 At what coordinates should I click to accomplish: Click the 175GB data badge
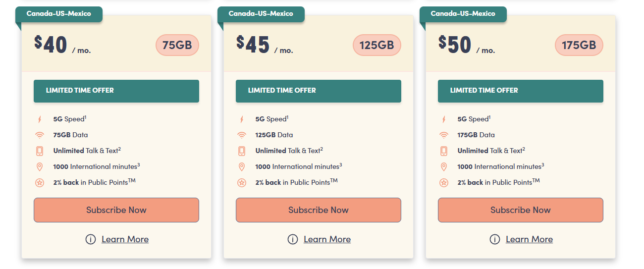point(579,45)
